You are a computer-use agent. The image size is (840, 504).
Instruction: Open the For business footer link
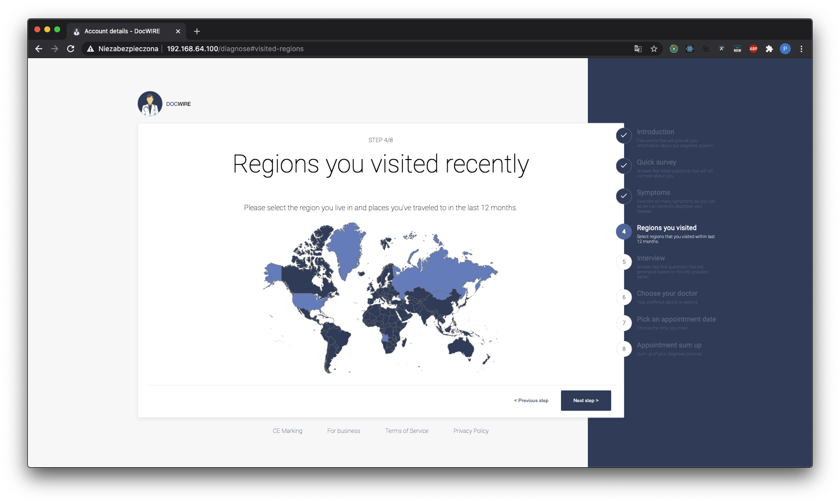[x=344, y=431]
